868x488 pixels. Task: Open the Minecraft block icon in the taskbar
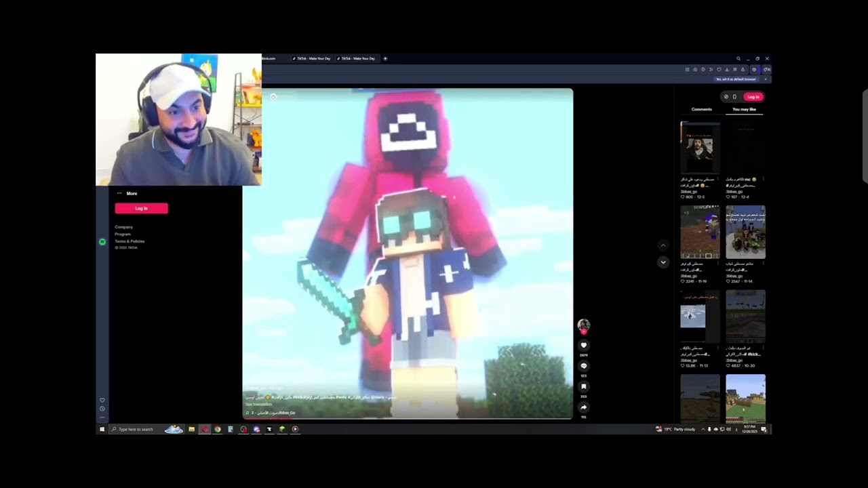(282, 429)
